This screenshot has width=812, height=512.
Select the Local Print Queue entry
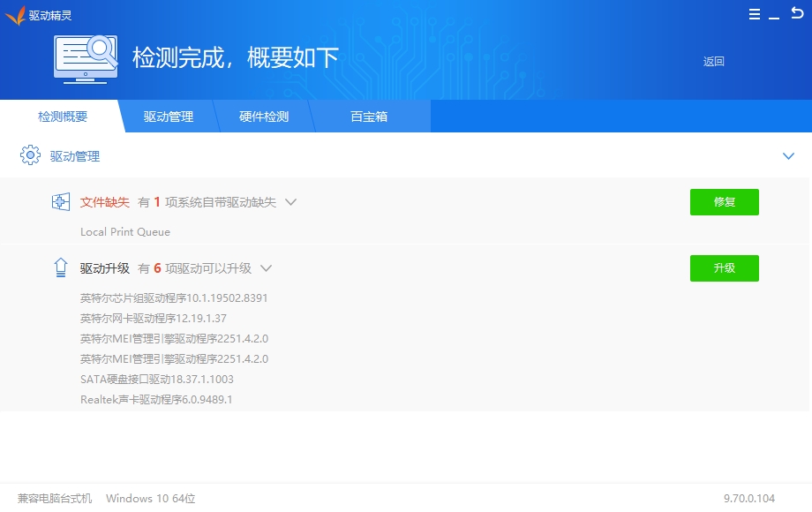[x=125, y=231]
